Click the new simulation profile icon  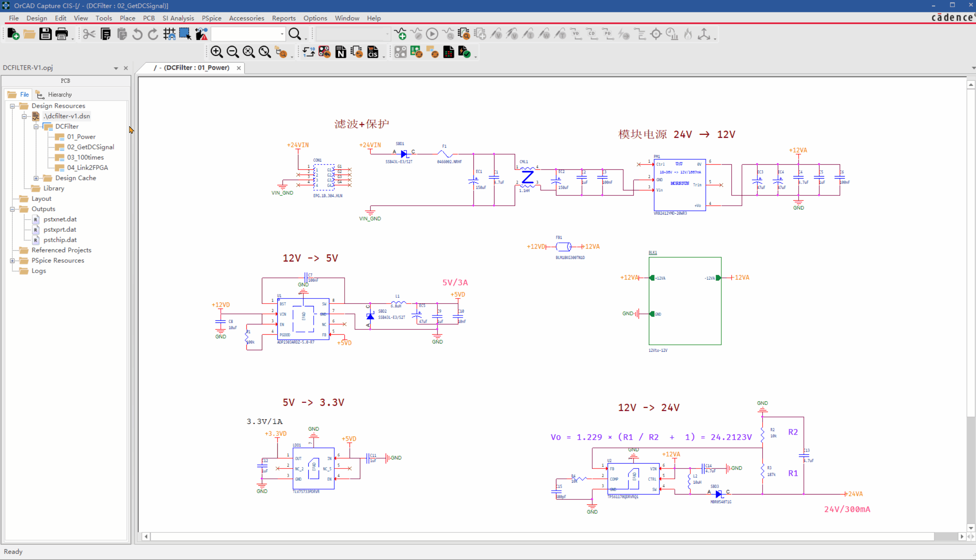click(400, 34)
